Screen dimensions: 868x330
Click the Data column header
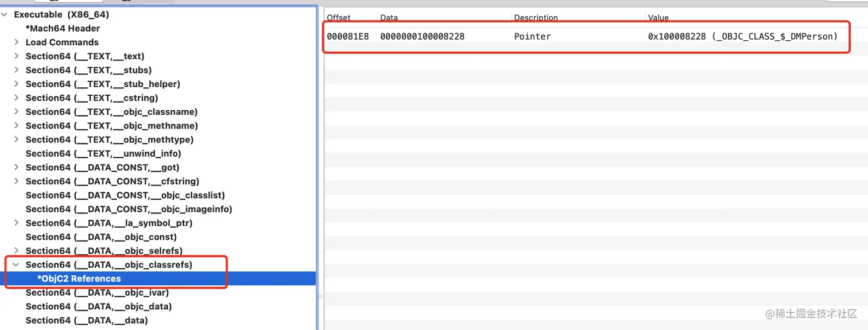click(389, 18)
